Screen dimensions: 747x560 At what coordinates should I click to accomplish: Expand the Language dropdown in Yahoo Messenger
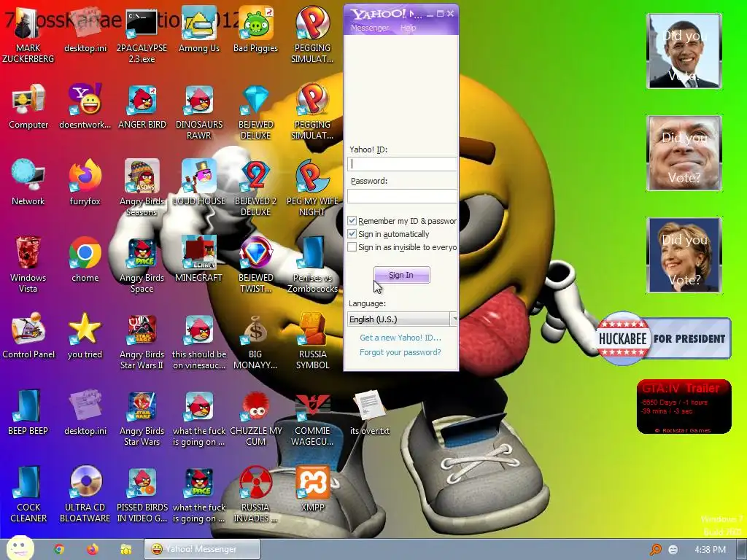[x=453, y=319]
